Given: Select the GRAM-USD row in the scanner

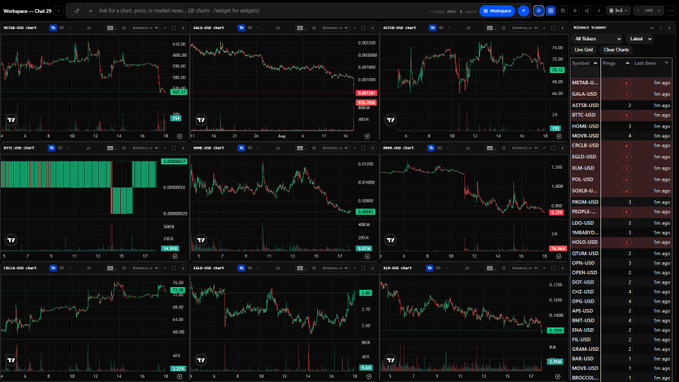Looking at the screenshot, I should click(621, 349).
